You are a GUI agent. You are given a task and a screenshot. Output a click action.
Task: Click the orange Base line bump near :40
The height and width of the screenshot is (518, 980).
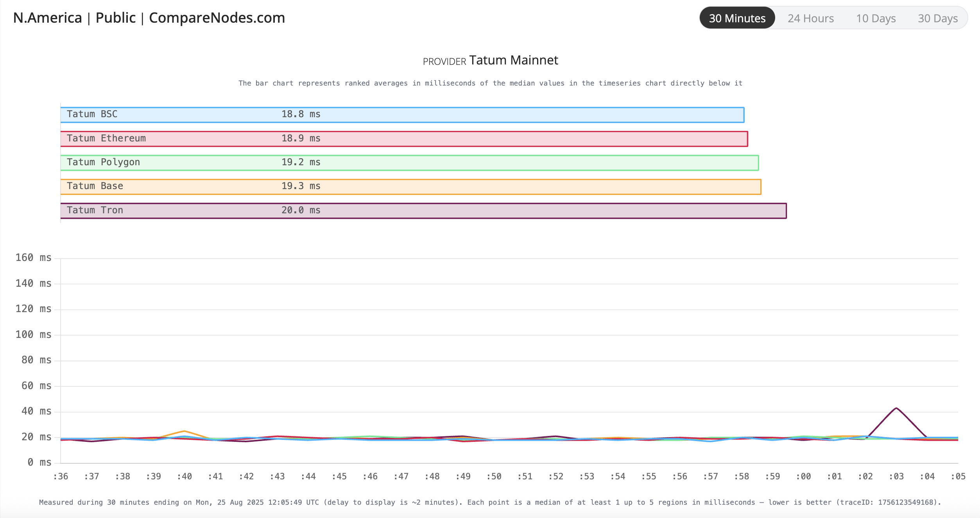(184, 431)
